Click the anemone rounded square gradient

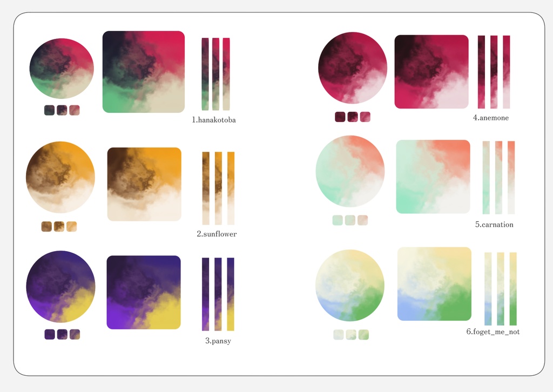(431, 72)
